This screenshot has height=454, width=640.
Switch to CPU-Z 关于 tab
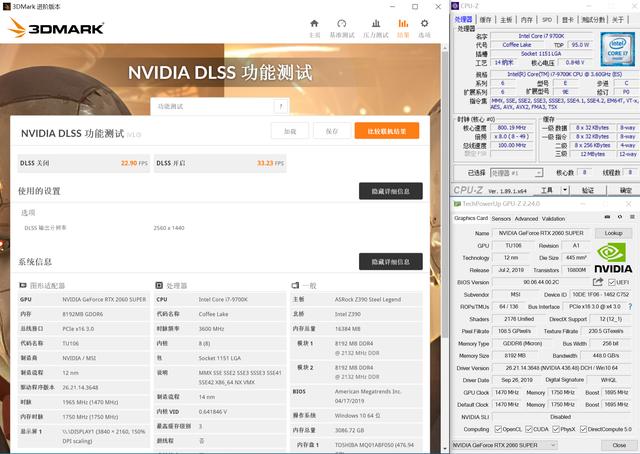point(618,20)
